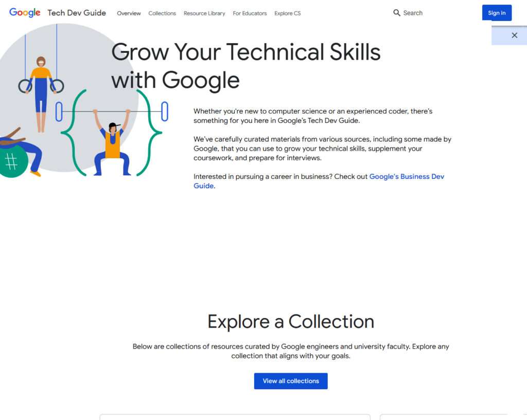
Task: Open the left collection card below
Action: pyautogui.click(x=235, y=416)
